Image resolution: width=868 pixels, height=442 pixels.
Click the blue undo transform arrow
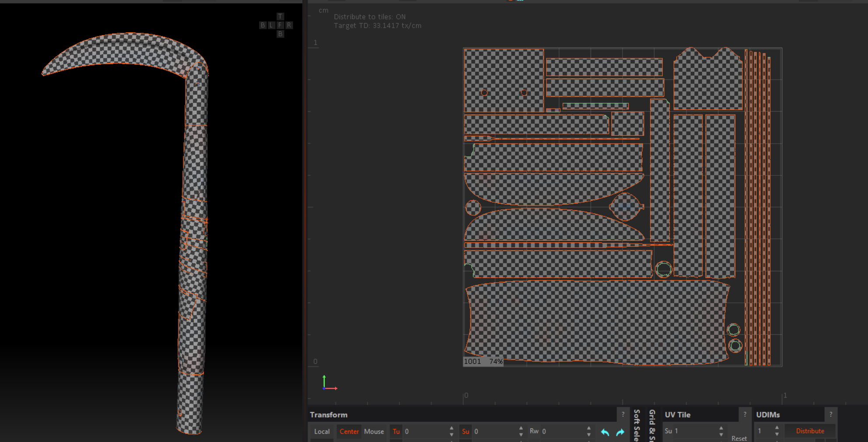click(605, 432)
